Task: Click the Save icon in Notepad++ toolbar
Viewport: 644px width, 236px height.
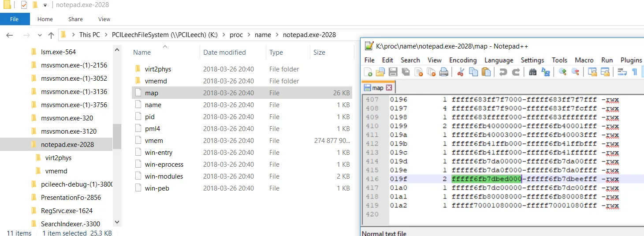Action: [x=393, y=72]
